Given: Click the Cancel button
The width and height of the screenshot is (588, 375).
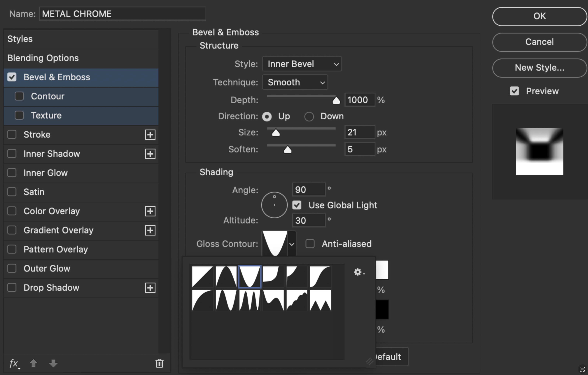Looking at the screenshot, I should point(539,42).
